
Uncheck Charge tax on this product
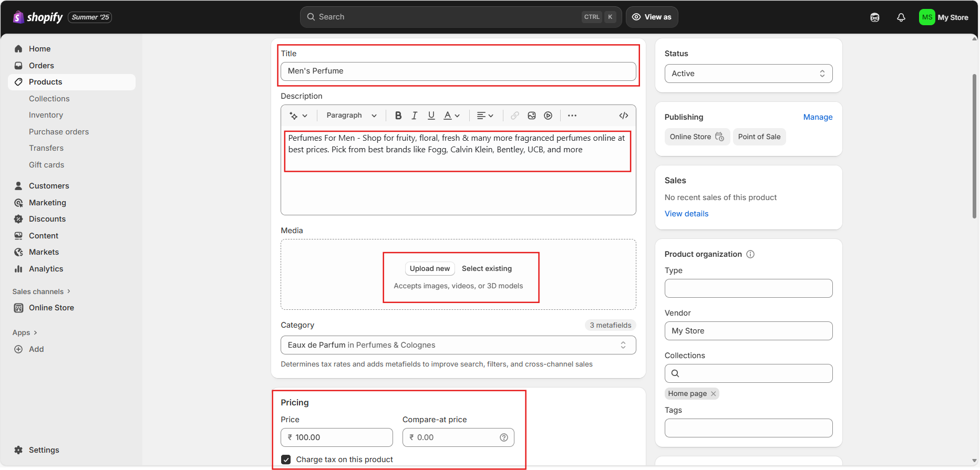tap(286, 459)
